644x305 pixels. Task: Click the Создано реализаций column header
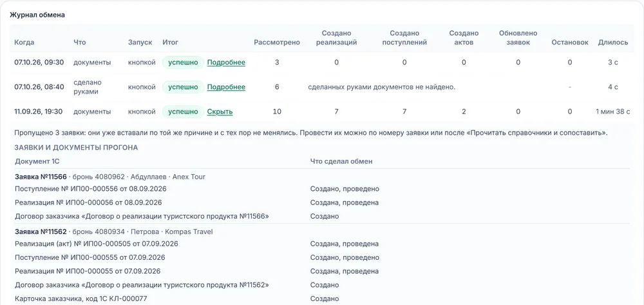(x=336, y=38)
